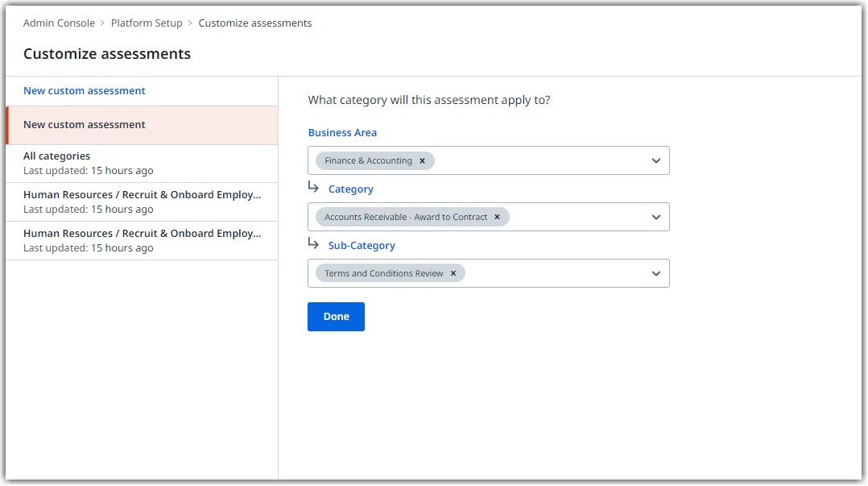Remove Accounts Receivable - Award to Contract chip
The width and height of the screenshot is (868, 486).
pyautogui.click(x=497, y=218)
